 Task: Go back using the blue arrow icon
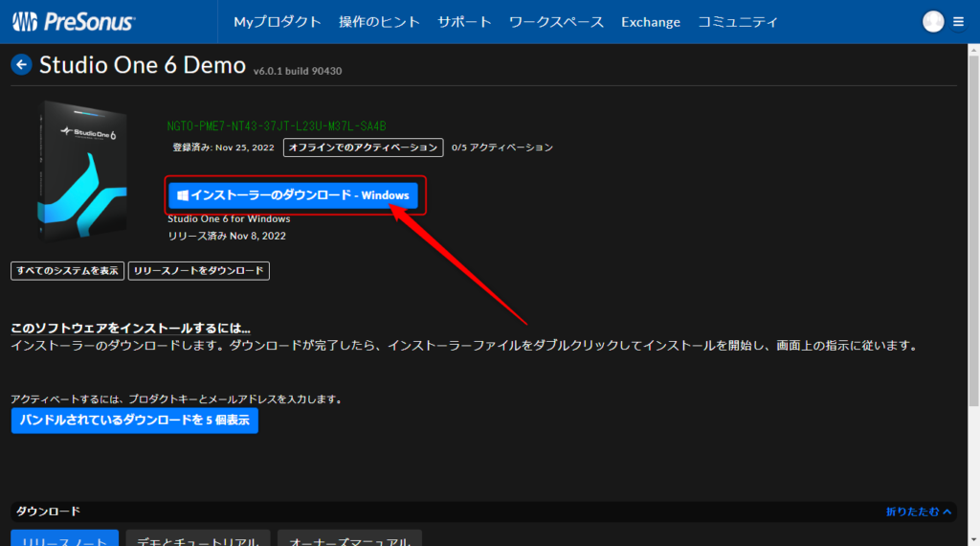[x=21, y=64]
